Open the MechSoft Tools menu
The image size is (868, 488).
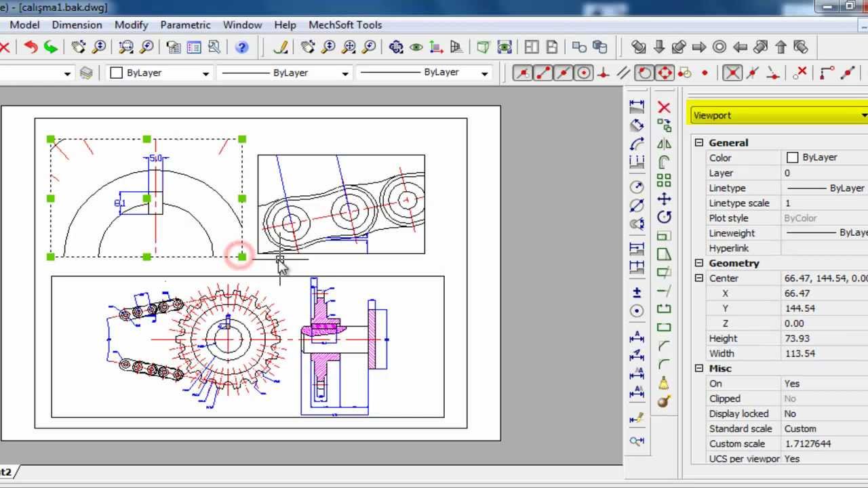point(345,25)
